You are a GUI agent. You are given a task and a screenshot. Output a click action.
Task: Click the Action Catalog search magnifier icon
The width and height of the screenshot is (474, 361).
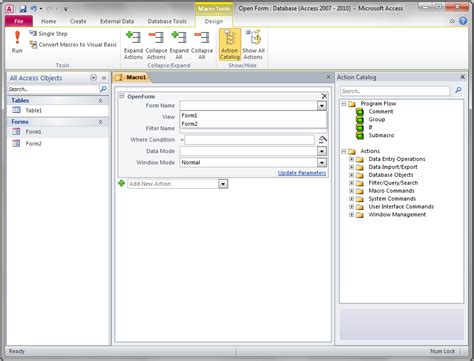click(x=458, y=90)
